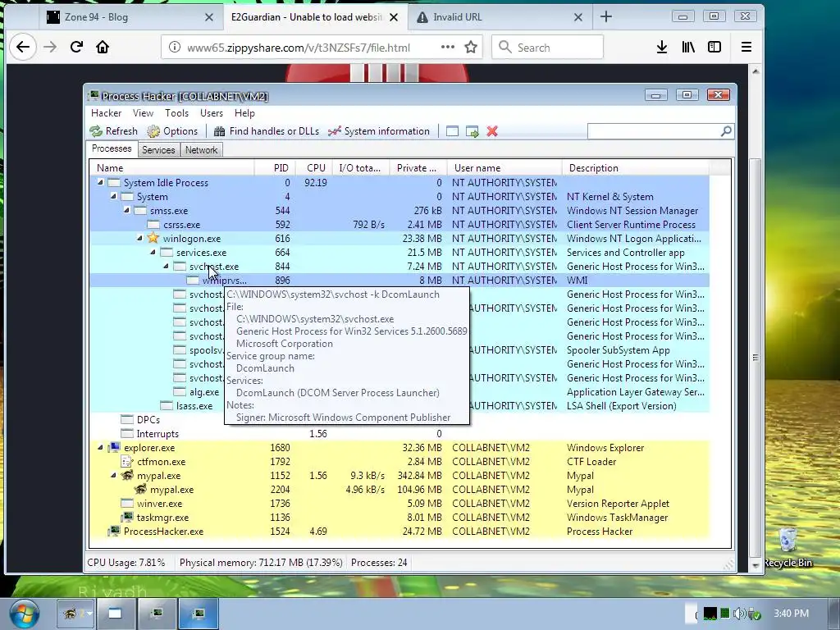Select the csrss.exe process row
Screen dimensions: 840x630
pyautogui.click(x=399, y=225)
